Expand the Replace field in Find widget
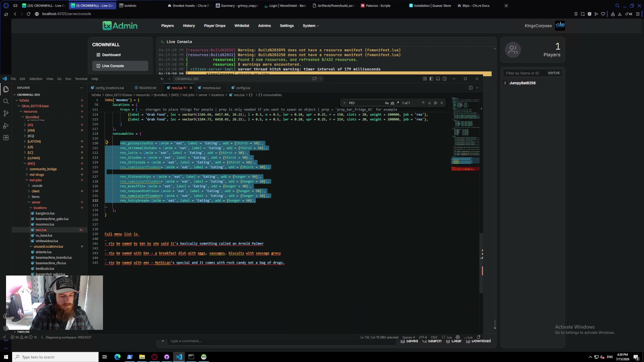644x362 pixels. [344, 103]
